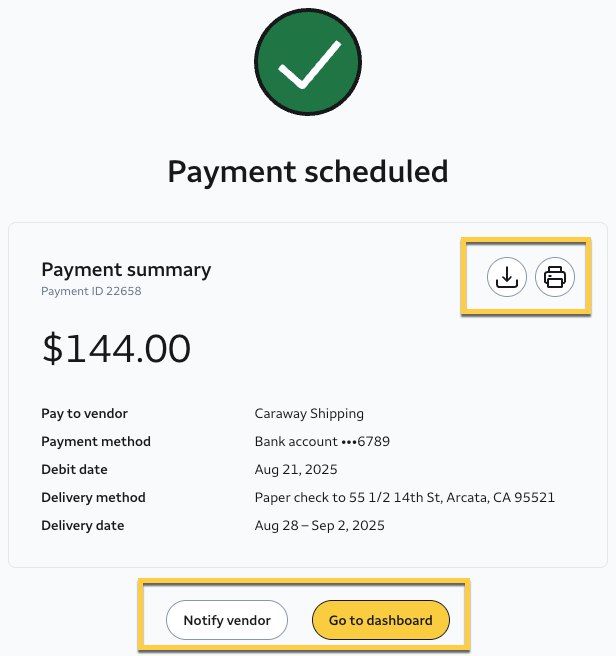Image resolution: width=616 pixels, height=656 pixels.
Task: Select the Aug 21, 2025 debit date
Action: 296,469
